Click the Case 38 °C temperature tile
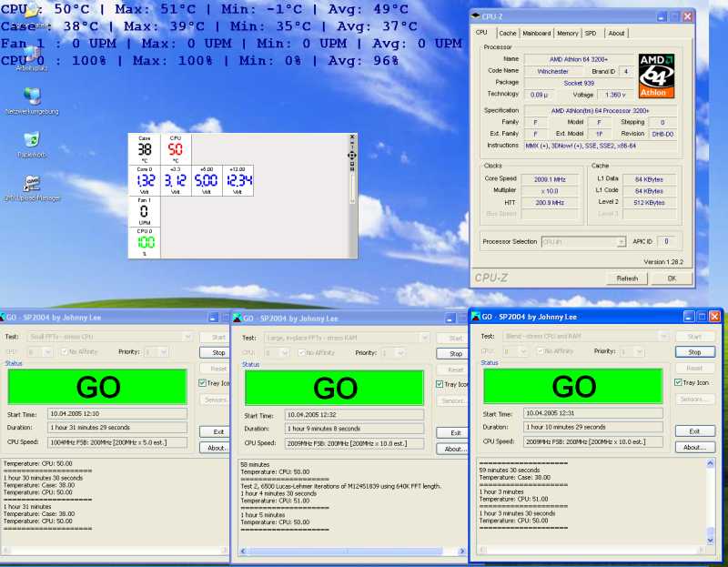This screenshot has height=567, width=728. (145, 149)
